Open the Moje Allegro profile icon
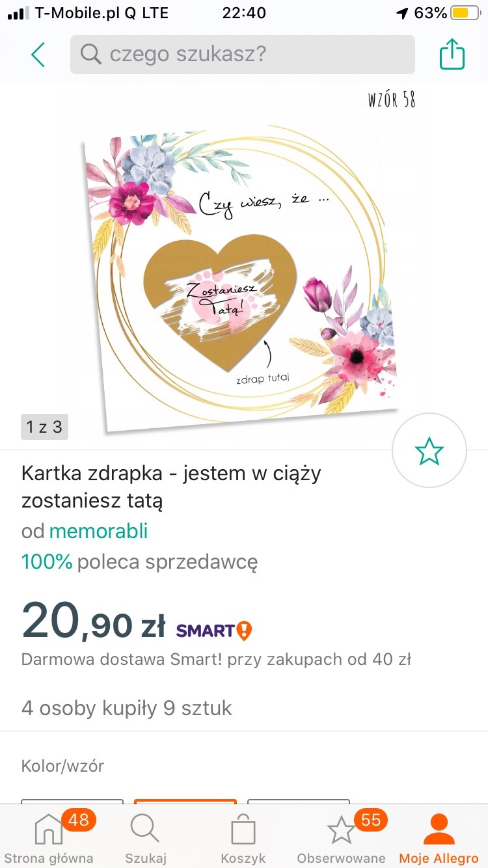Image resolution: width=488 pixels, height=868 pixels. pos(439,838)
